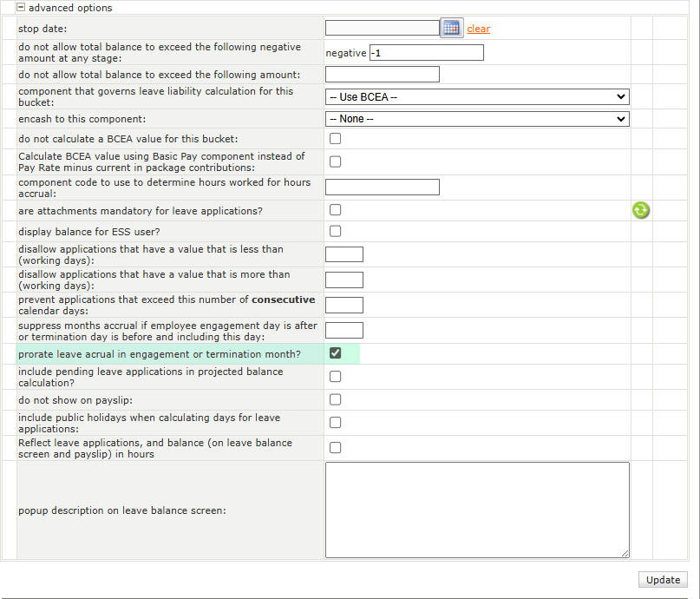The width and height of the screenshot is (700, 599).
Task: Toggle attachments mandatory for leave applications
Action: click(x=336, y=210)
